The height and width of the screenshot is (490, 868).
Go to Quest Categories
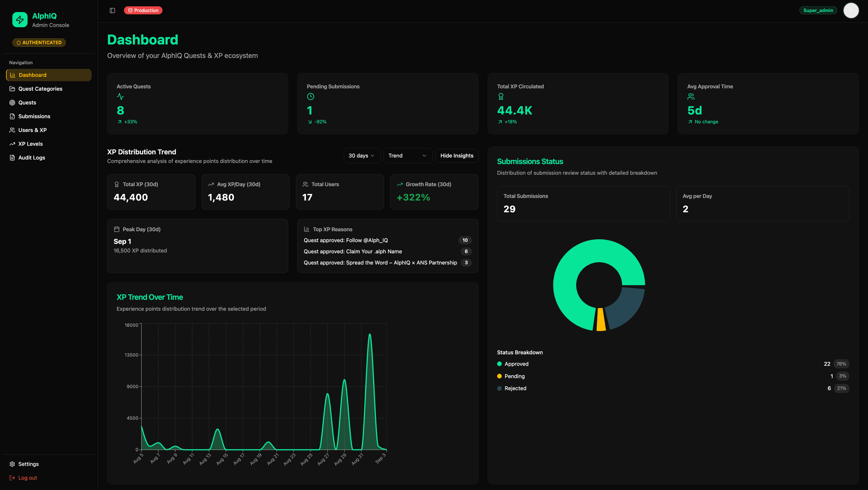click(49, 89)
